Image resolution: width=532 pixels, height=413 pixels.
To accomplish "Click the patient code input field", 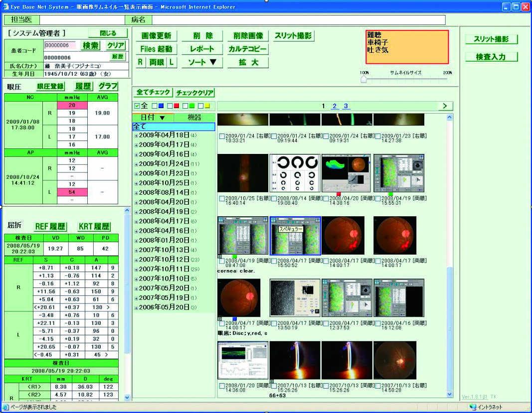I will (x=60, y=45).
